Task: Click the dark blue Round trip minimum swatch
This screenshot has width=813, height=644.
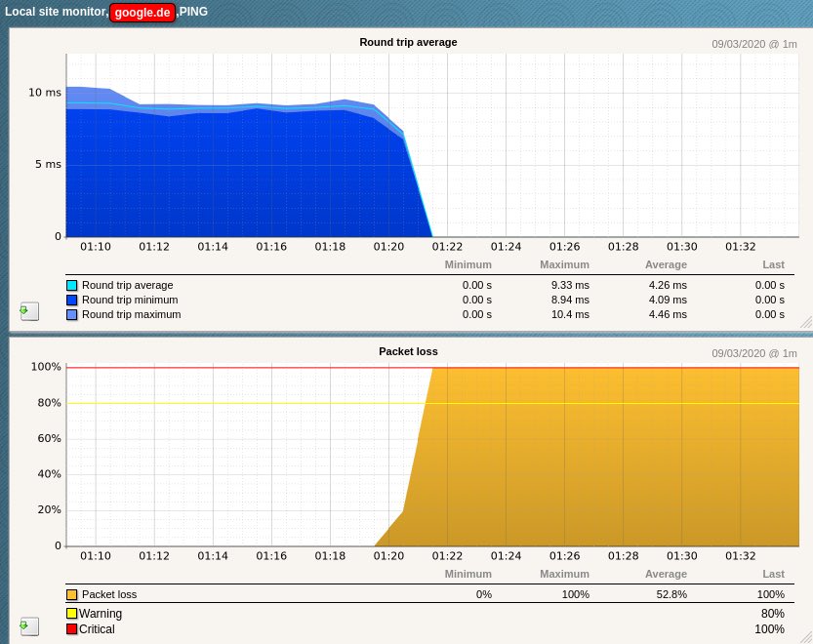Action: pos(71,300)
